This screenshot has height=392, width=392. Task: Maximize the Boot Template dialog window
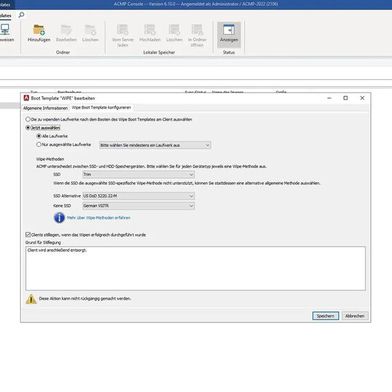tap(346, 98)
